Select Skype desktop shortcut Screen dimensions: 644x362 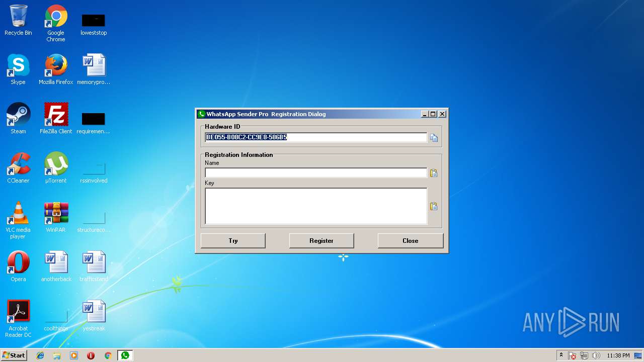tap(18, 69)
